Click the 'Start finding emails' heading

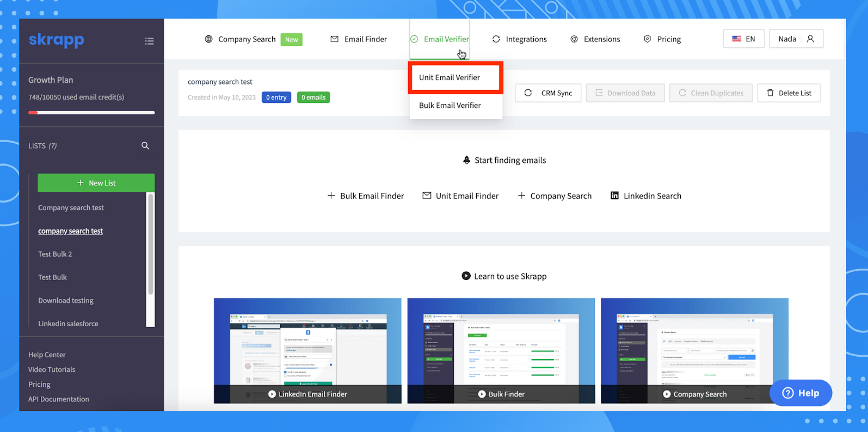(x=504, y=160)
